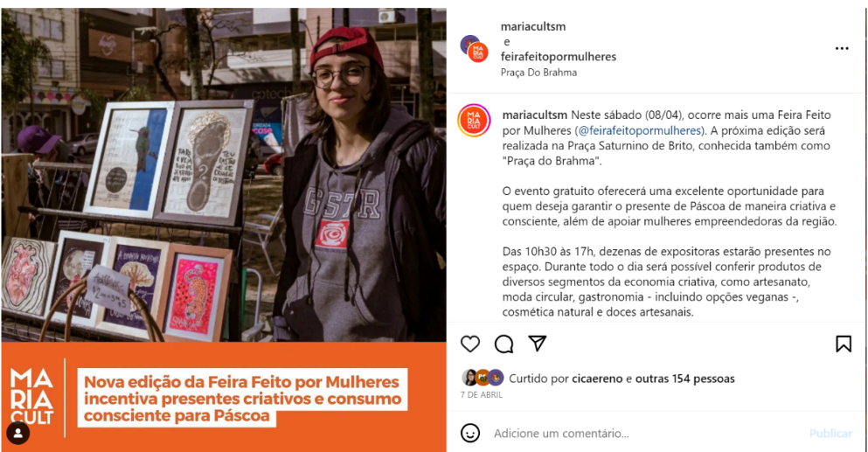
Task: Open emoji picker smiley icon
Action: coord(470,433)
